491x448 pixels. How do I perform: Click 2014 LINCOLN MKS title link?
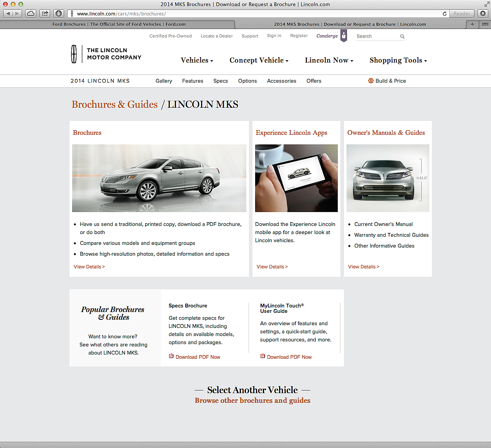point(100,81)
